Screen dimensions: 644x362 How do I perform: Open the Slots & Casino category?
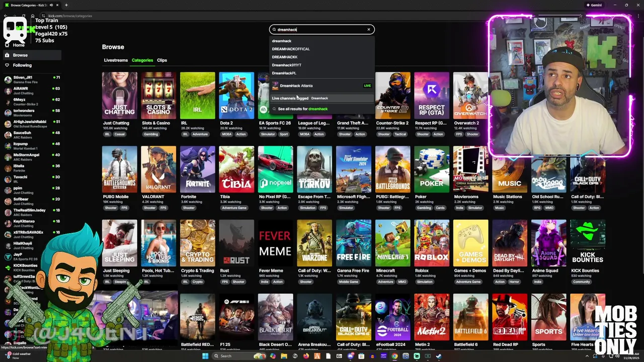pyautogui.click(x=158, y=96)
